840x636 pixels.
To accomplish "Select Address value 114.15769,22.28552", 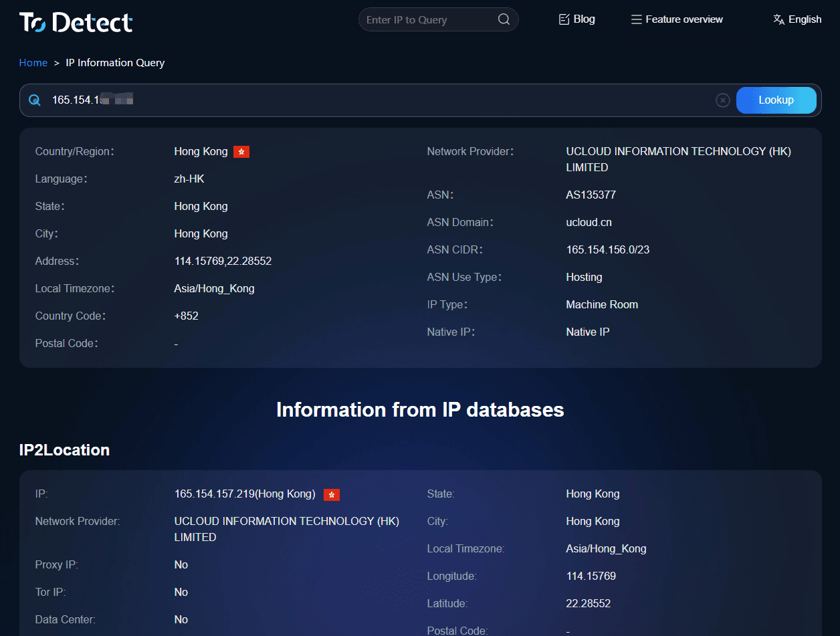I will click(x=223, y=261).
